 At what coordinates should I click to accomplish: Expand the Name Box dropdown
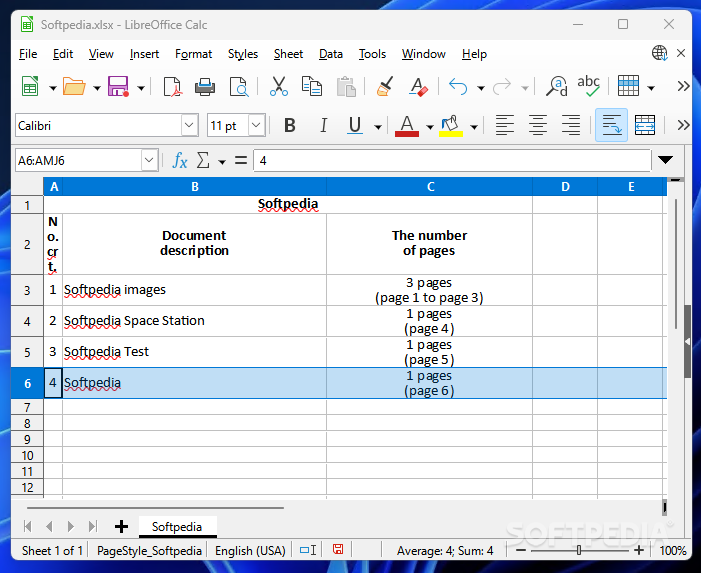(149, 160)
